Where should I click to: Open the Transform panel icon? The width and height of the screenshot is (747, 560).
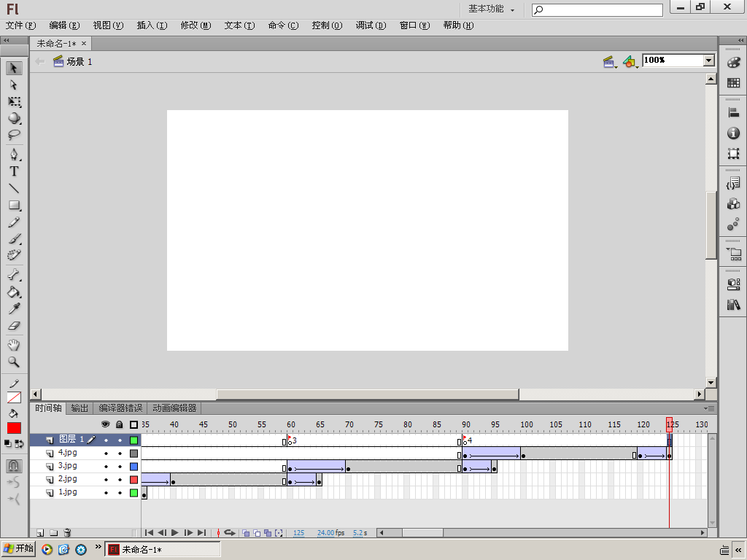pos(734,153)
